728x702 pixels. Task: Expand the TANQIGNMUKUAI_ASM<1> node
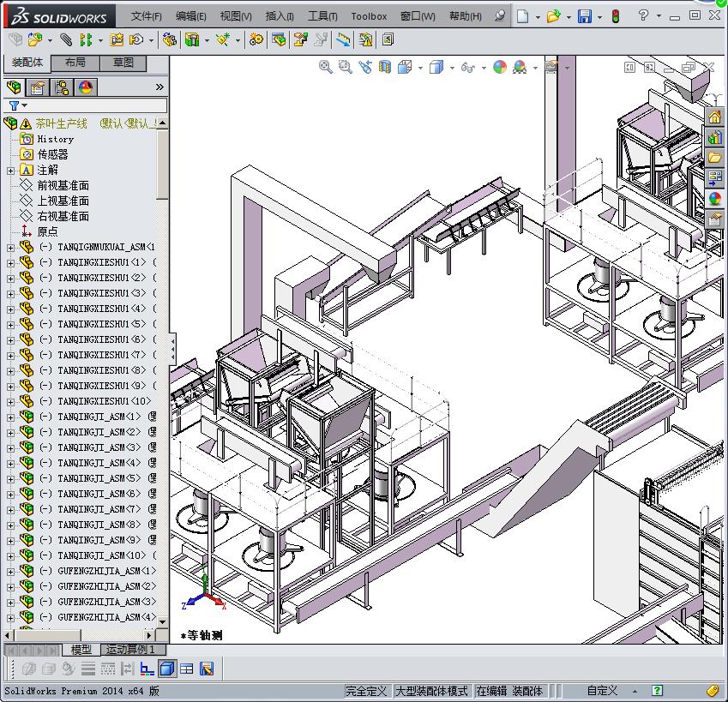pos(10,248)
